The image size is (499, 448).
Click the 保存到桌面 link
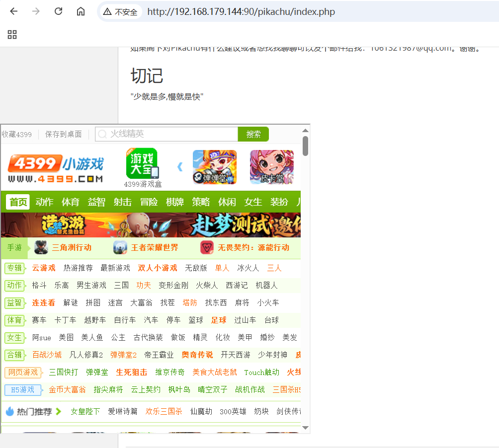point(63,134)
